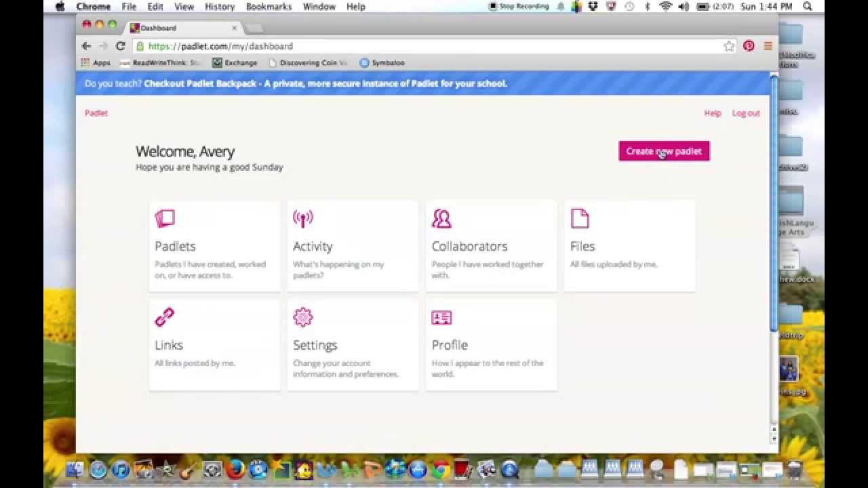Open Trash in the Dock
Image resolution: width=868 pixels, height=488 pixels.
tap(795, 470)
